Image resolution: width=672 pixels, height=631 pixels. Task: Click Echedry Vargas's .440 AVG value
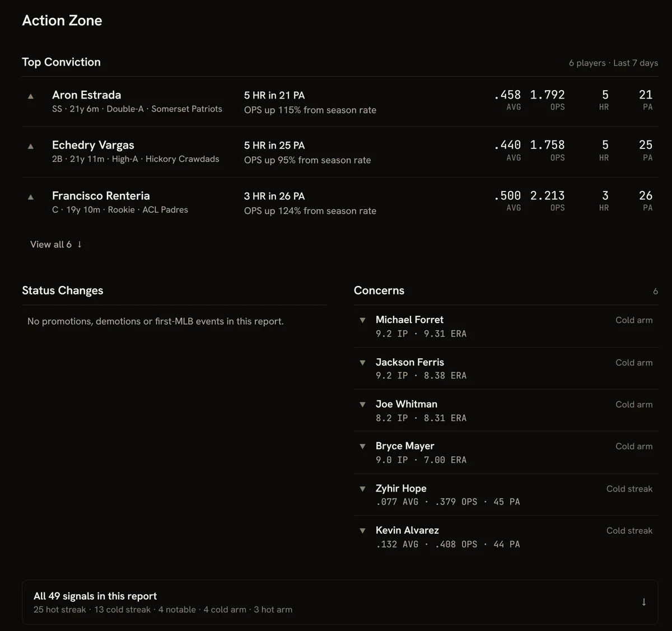(x=507, y=145)
